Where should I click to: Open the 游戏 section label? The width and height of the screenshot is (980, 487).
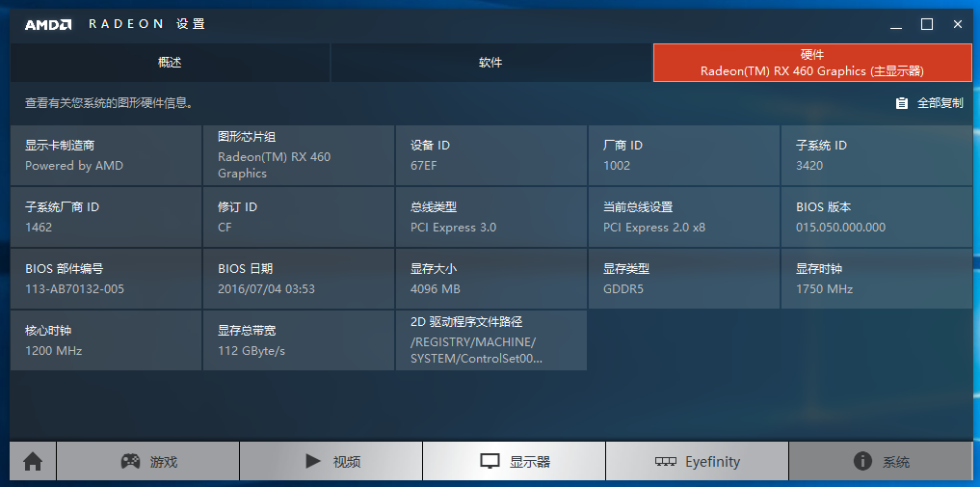tap(164, 462)
